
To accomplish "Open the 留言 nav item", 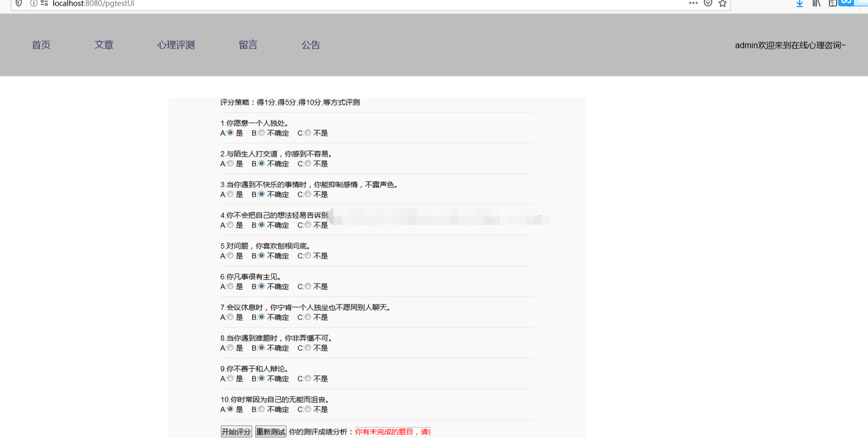I will (x=248, y=45).
